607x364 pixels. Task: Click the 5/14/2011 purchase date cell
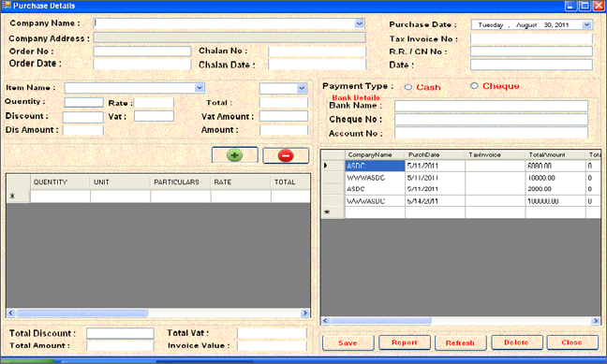[x=436, y=201]
